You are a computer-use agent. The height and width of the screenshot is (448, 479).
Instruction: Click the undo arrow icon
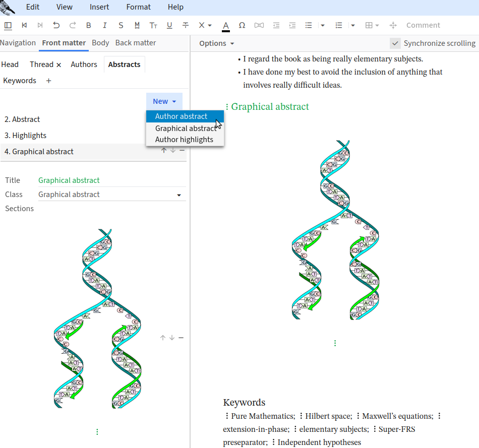[56, 25]
